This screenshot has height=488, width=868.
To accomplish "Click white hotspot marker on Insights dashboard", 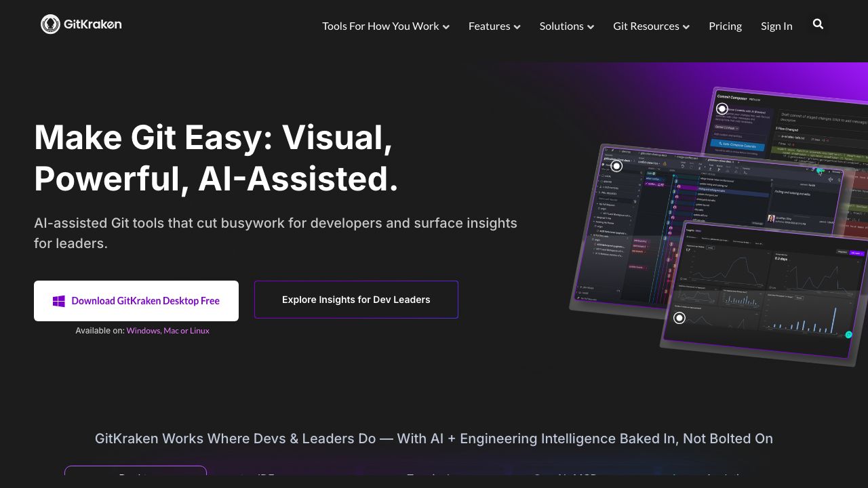I will pos(679,318).
